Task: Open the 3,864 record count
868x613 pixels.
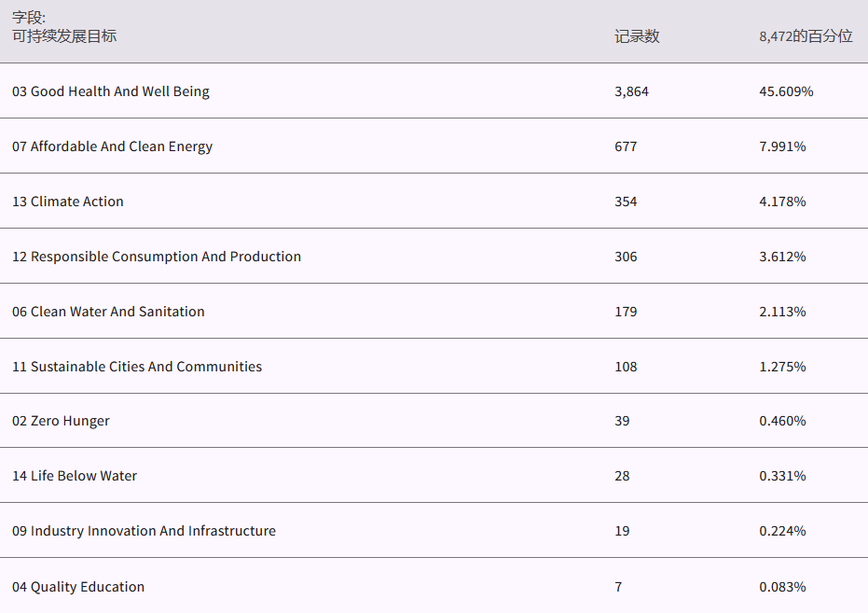Action: click(631, 91)
